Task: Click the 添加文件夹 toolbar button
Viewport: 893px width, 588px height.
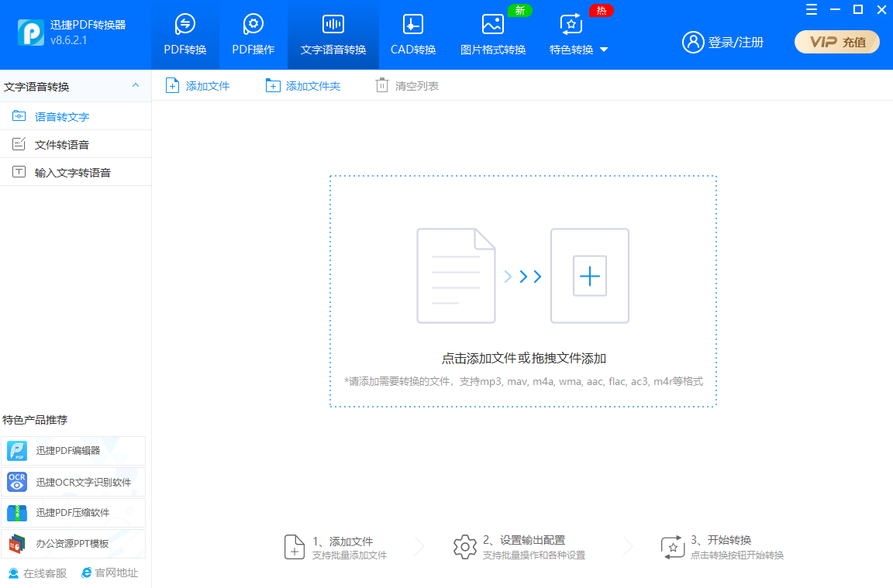Action: (303, 86)
